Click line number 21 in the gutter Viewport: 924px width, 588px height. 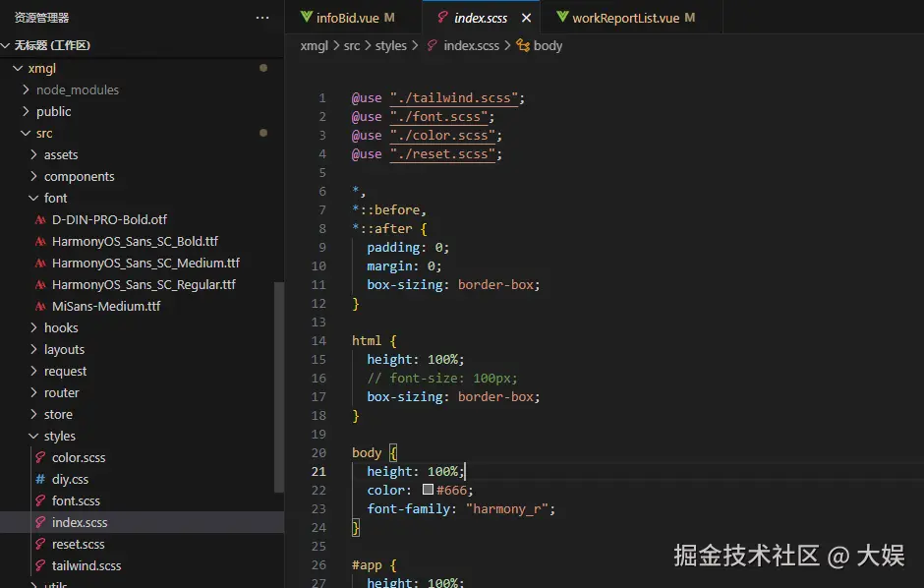pyautogui.click(x=318, y=471)
